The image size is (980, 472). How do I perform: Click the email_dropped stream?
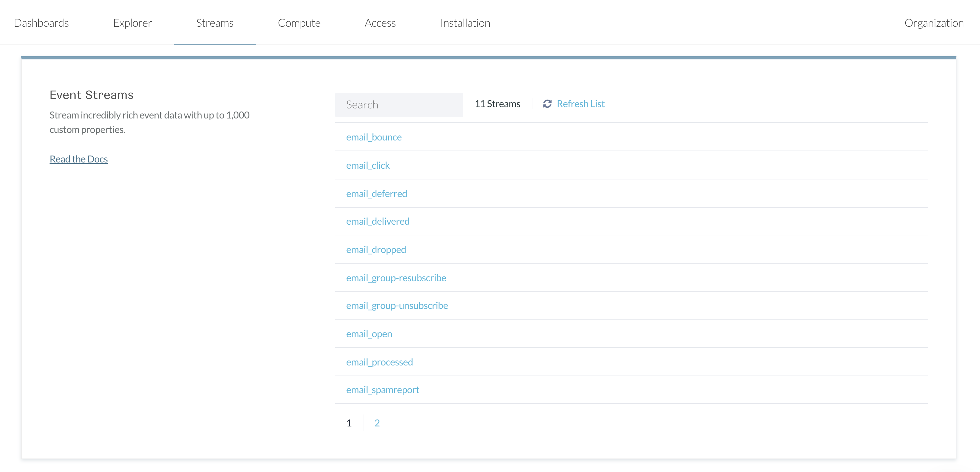pos(376,249)
